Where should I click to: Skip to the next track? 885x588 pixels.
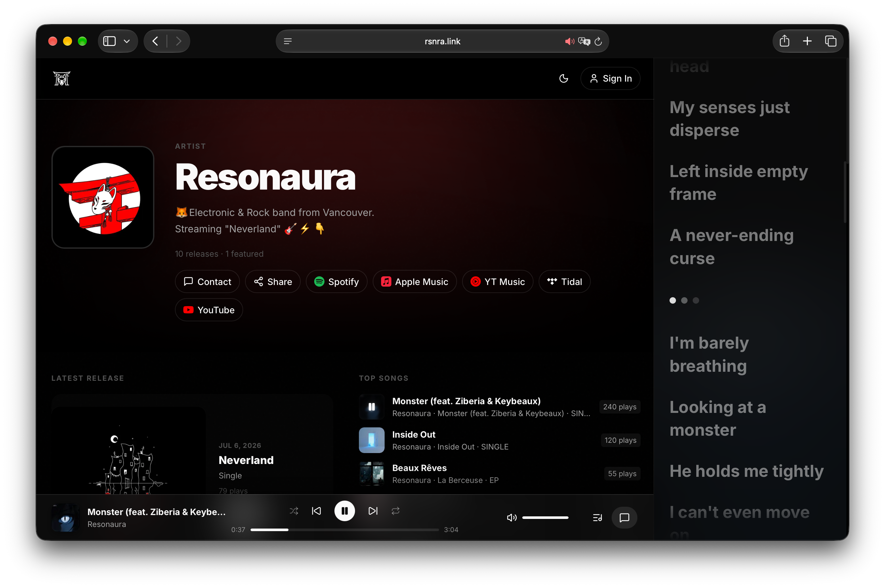373,511
